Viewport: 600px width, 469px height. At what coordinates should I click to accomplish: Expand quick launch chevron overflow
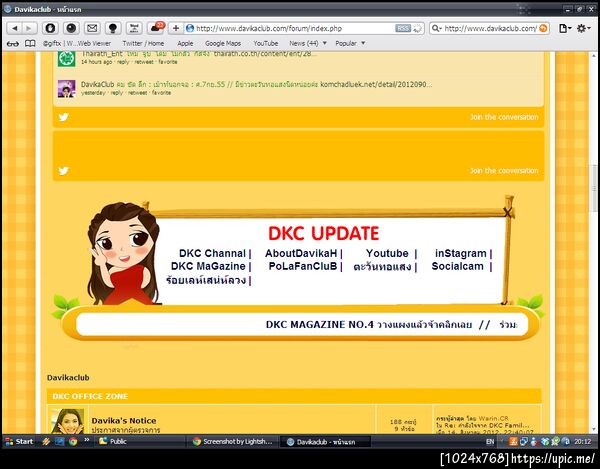tap(87, 440)
